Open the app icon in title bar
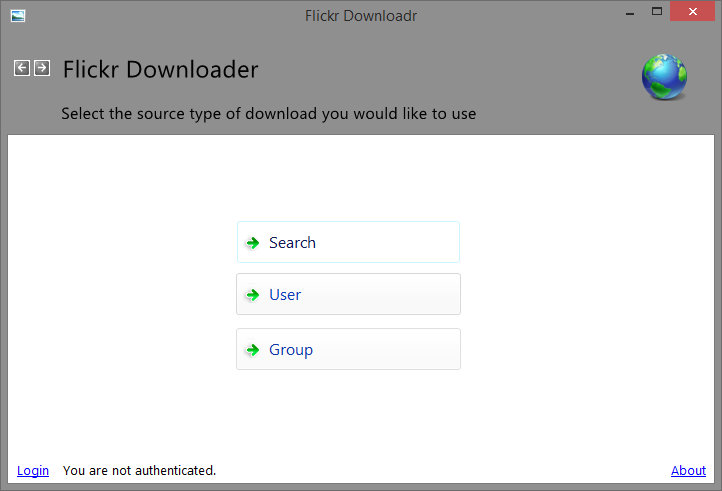This screenshot has height=491, width=722. click(x=18, y=16)
